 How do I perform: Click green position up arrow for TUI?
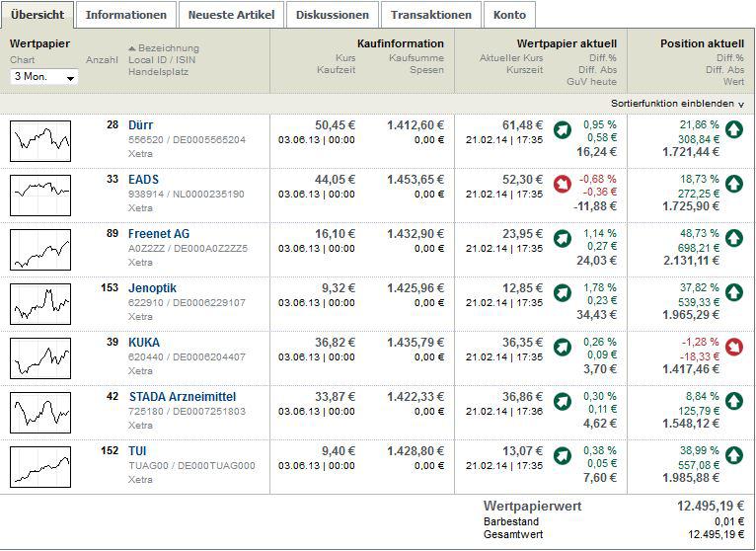pyautogui.click(x=733, y=455)
